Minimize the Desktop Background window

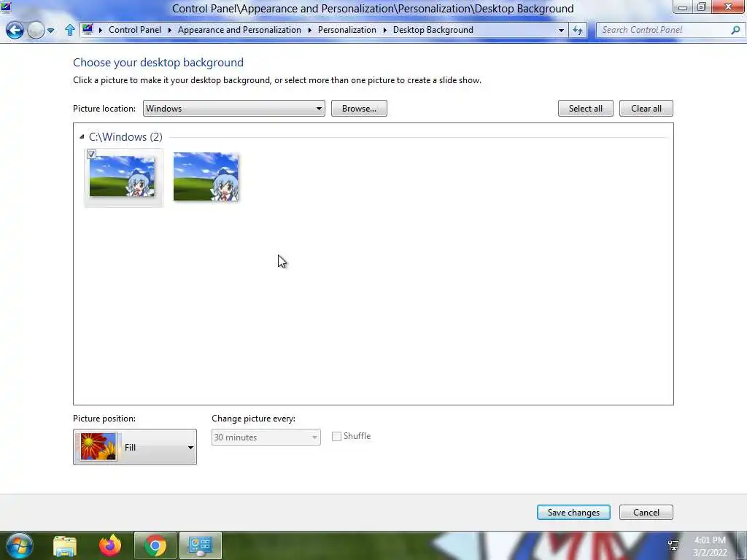coord(683,7)
